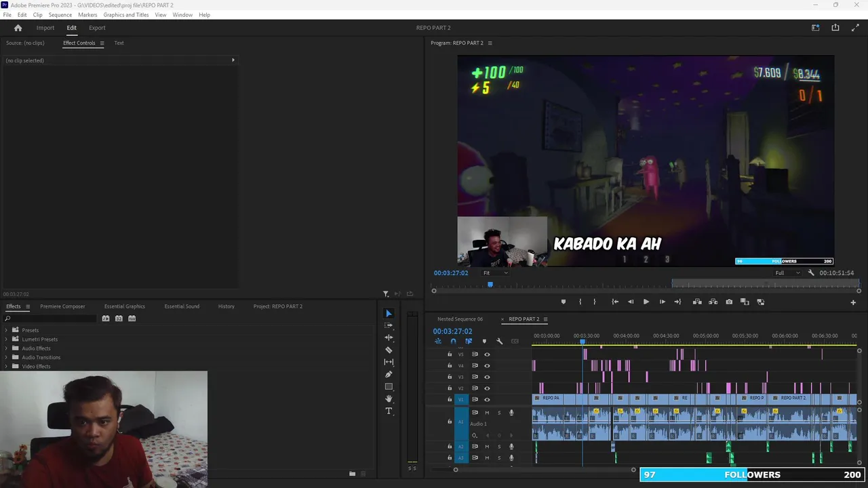Open Program monitor settings wrench
Screen dimensions: 868x488
click(x=811, y=273)
